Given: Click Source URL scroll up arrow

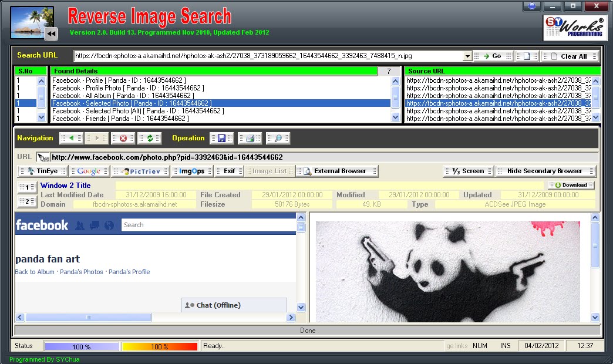Looking at the screenshot, I should pos(596,82).
